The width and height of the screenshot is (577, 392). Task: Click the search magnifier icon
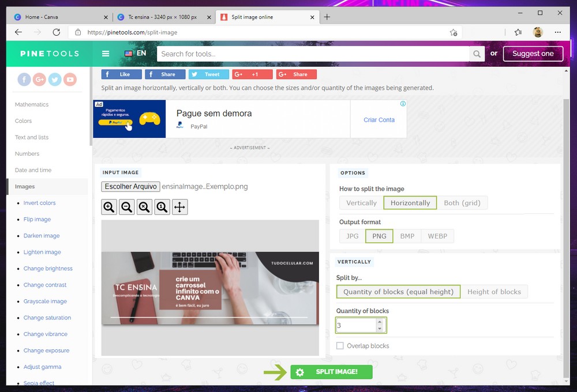click(477, 54)
